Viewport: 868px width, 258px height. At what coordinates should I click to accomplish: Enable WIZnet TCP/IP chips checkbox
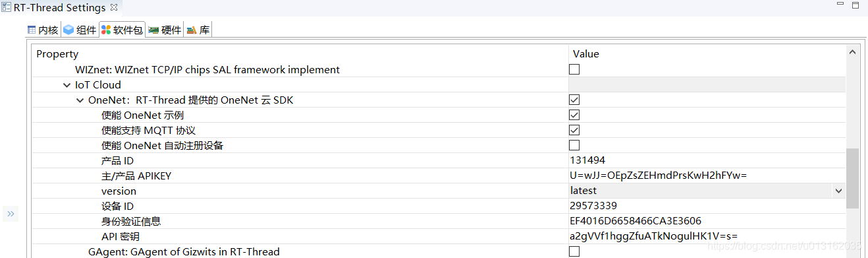coord(574,69)
